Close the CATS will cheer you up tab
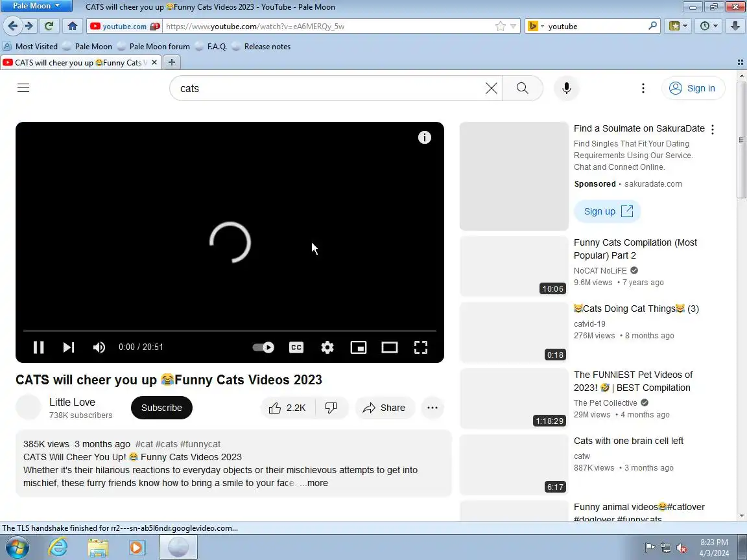This screenshot has height=560, width=747. (x=154, y=62)
